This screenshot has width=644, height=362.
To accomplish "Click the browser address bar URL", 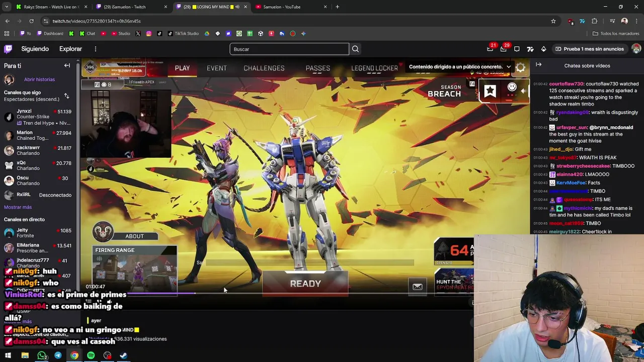I will [97, 21].
